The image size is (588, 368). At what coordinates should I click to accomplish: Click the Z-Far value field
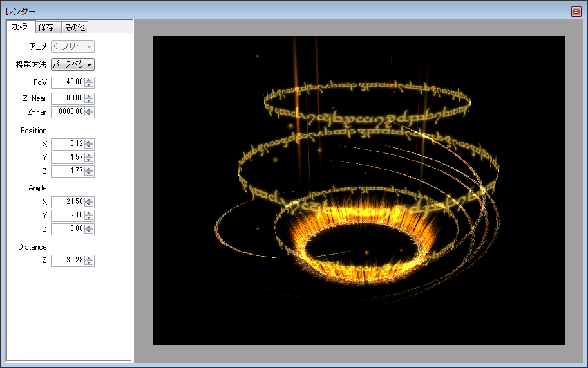pyautogui.click(x=68, y=112)
